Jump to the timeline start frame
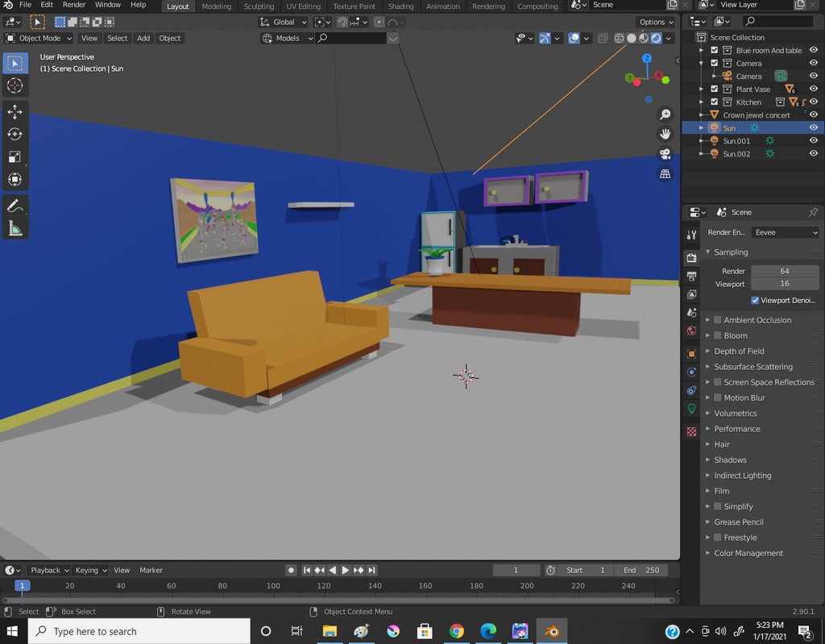 click(x=307, y=571)
